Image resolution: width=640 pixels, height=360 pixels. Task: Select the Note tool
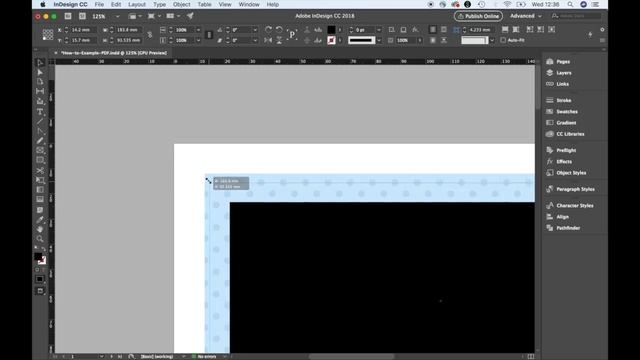[40, 210]
